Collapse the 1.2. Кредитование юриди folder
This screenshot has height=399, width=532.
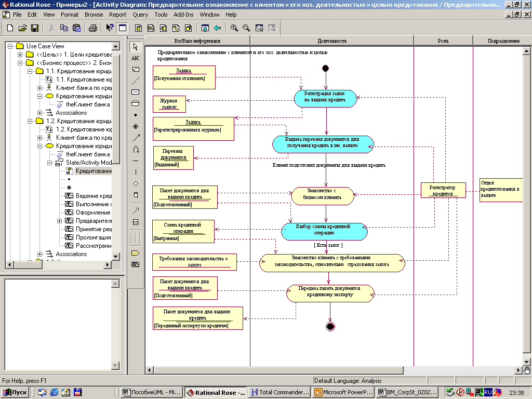pos(30,121)
